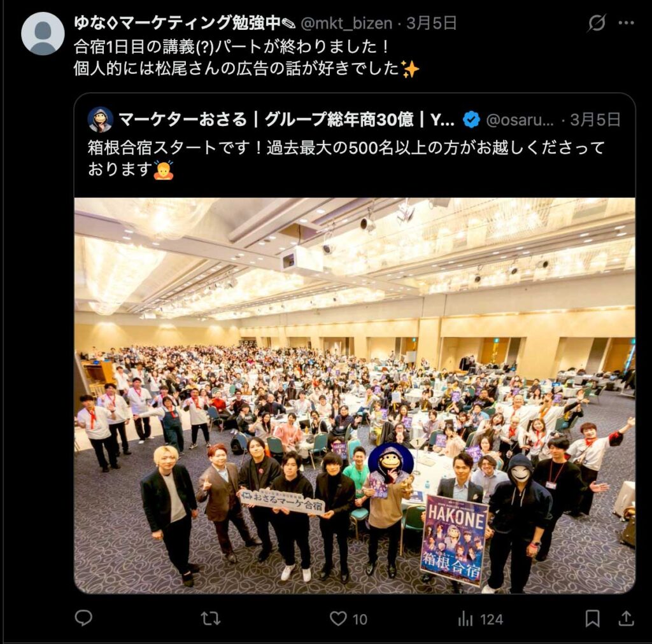Click display name ゆな◇マーケティング勉強中
The image size is (652, 644).
pos(184,23)
